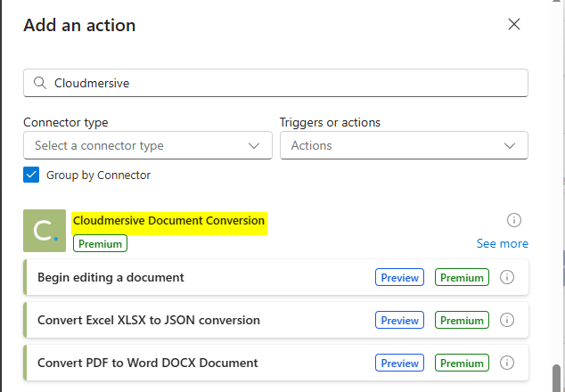This screenshot has width=565, height=392.
Task: Click Premium badge on Excel XLSX row
Action: tap(462, 321)
